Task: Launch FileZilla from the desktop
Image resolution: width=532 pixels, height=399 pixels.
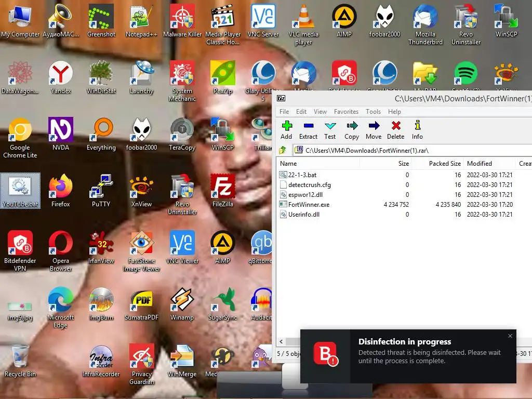Action: point(222,191)
